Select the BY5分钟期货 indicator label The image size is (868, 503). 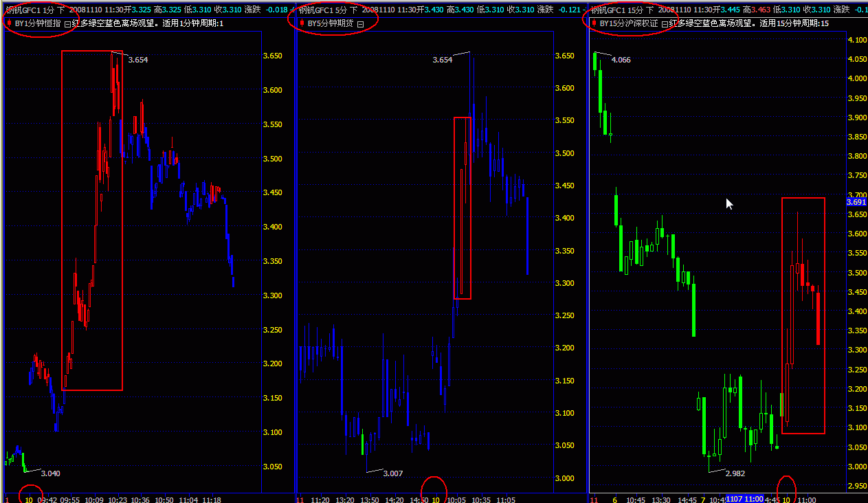pyautogui.click(x=331, y=23)
